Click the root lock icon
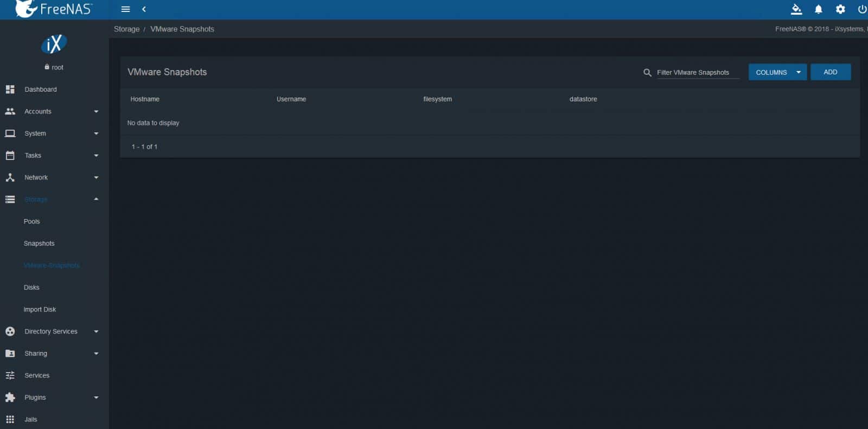The height and width of the screenshot is (429, 868). pos(47,67)
